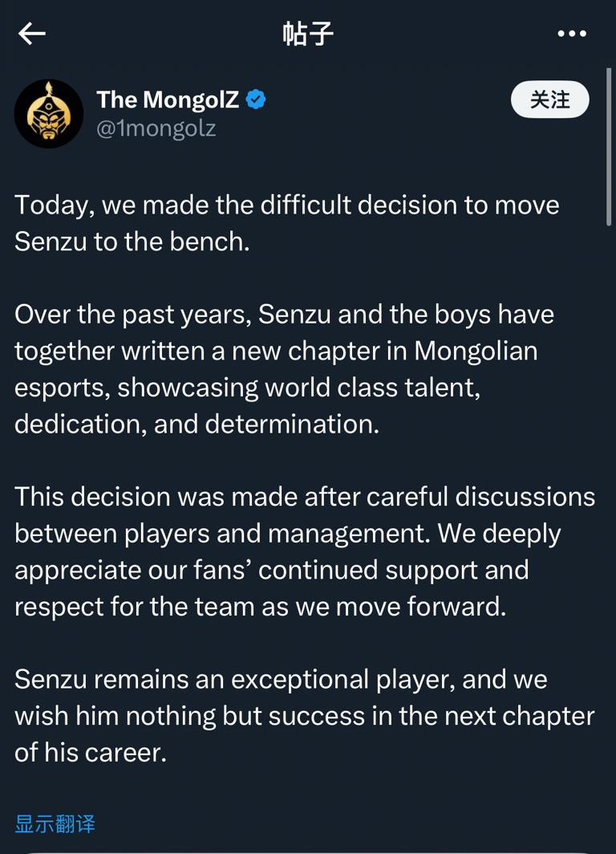This screenshot has height=854, width=616.
Task: Click the fans appreciation paragraph text
Action: [x=305, y=551]
